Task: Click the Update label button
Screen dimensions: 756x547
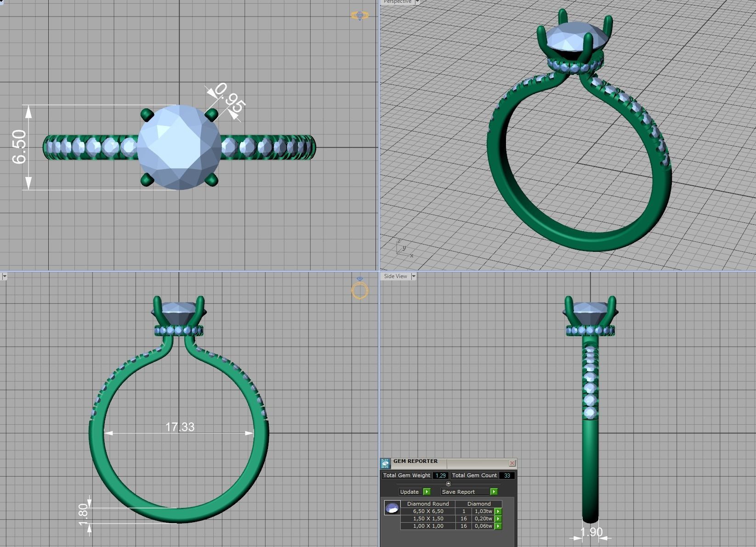Action: click(x=410, y=492)
